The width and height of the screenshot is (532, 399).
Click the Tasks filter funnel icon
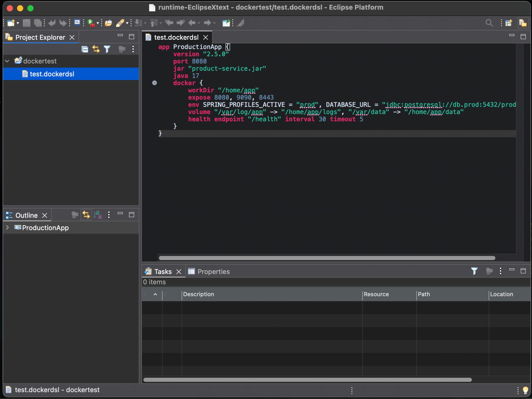(474, 271)
